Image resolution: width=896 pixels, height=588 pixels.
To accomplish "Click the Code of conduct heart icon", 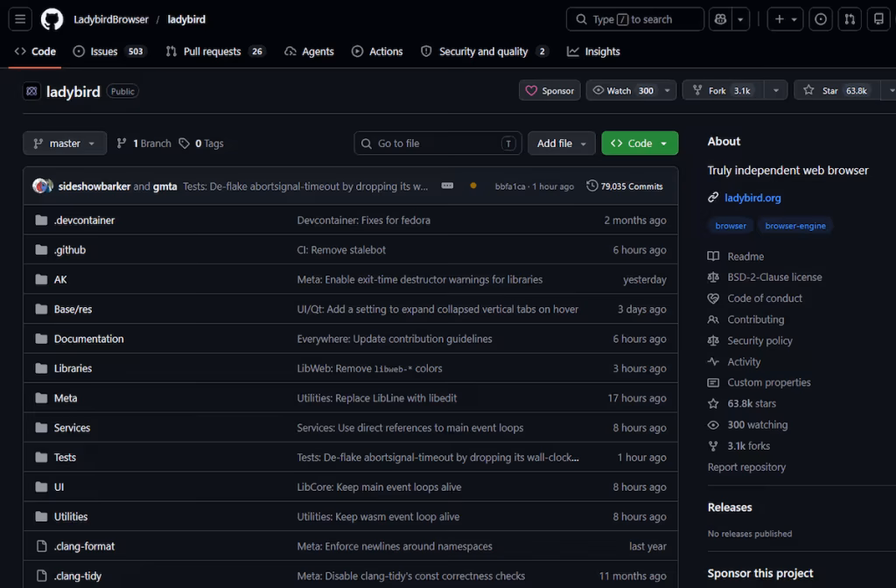I will [x=713, y=298].
